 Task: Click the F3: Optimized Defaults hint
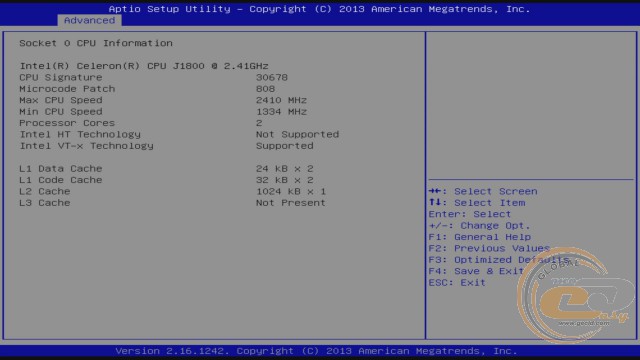(x=499, y=260)
